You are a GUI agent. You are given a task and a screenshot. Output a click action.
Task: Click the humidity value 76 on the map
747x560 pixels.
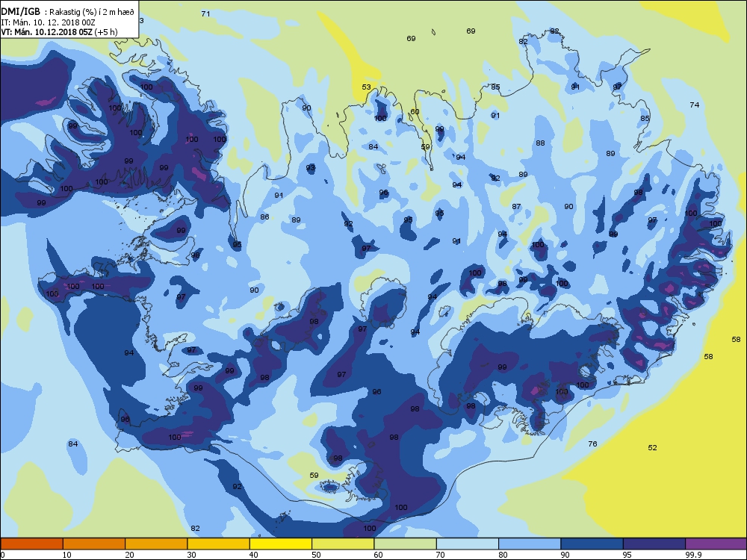(592, 444)
